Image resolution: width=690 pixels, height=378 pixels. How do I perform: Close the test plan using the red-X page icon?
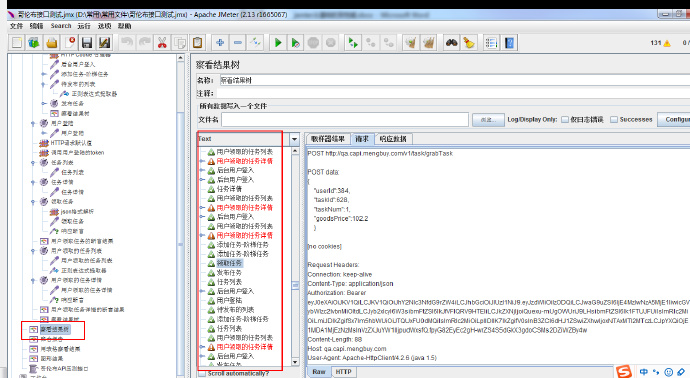click(x=70, y=43)
